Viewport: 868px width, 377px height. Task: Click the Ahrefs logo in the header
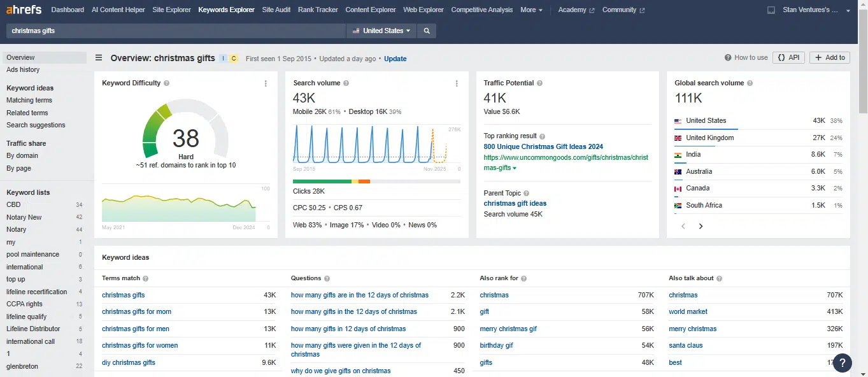pos(25,10)
